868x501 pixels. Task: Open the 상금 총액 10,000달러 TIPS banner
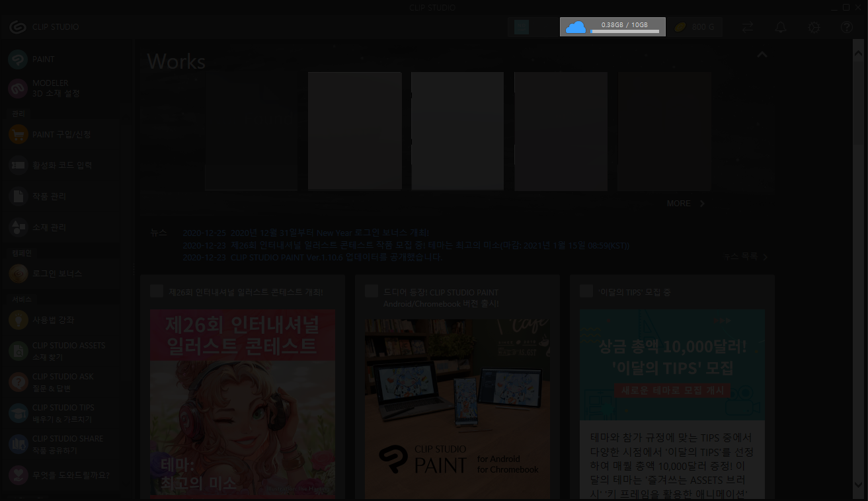(x=672, y=364)
